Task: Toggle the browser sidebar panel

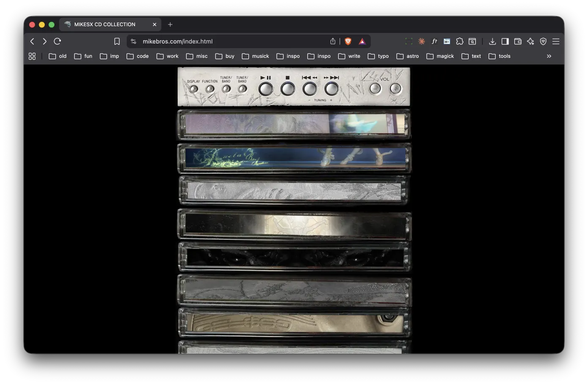Action: tap(505, 41)
